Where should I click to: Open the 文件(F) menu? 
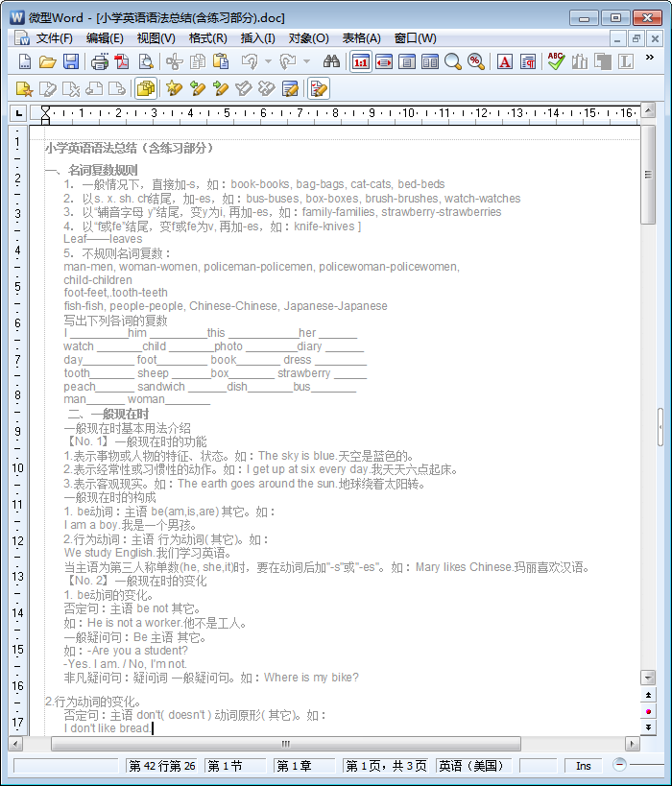(x=54, y=38)
